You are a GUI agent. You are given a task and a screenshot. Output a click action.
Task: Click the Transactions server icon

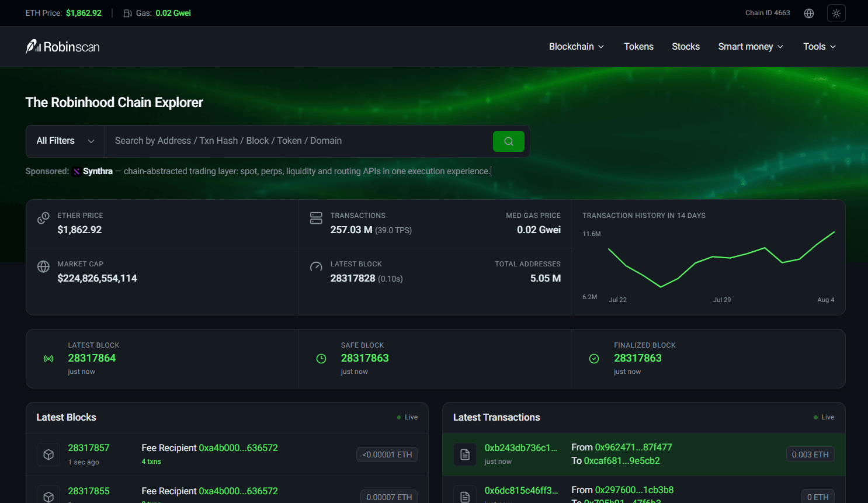[x=316, y=218]
